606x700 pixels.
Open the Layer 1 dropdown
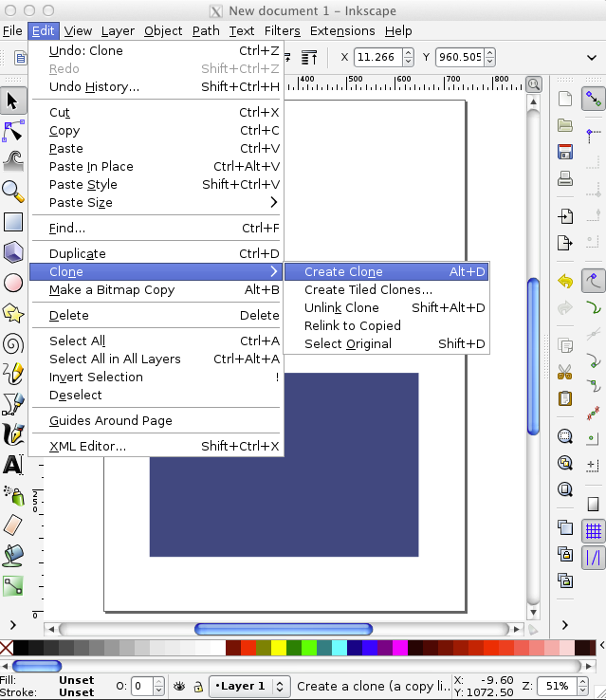click(250, 686)
